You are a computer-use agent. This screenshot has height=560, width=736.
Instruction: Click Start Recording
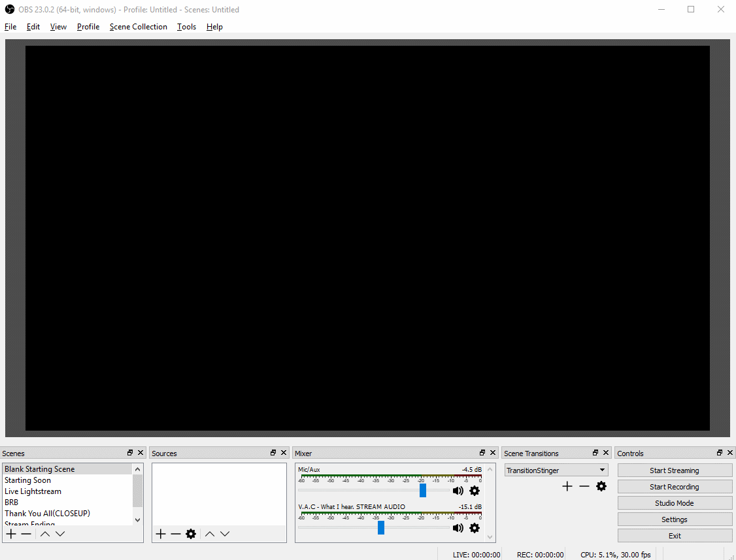coord(675,487)
